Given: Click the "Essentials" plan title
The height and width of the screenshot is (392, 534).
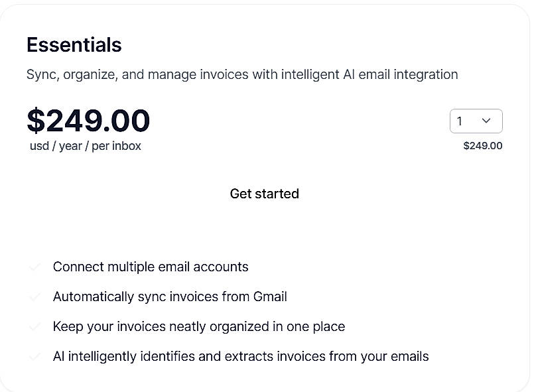Looking at the screenshot, I should [74, 44].
